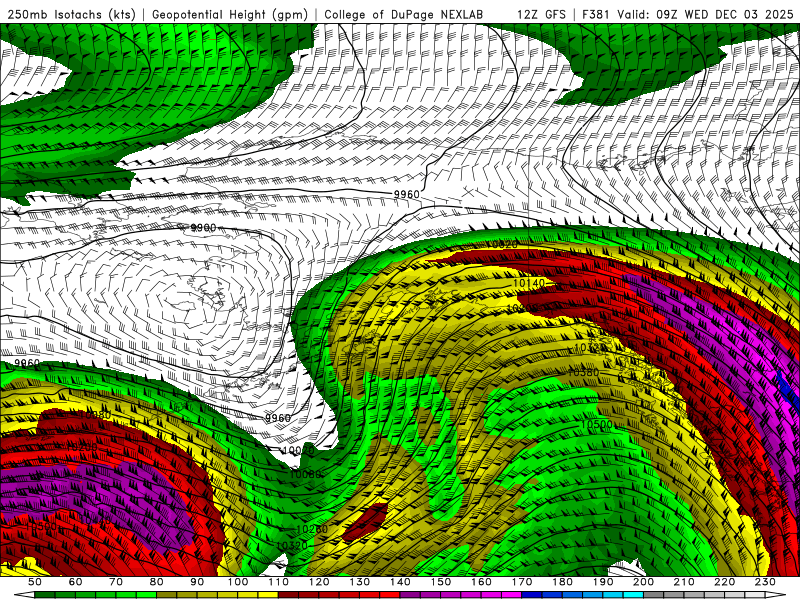Click the legend value "110"

pos(279,582)
